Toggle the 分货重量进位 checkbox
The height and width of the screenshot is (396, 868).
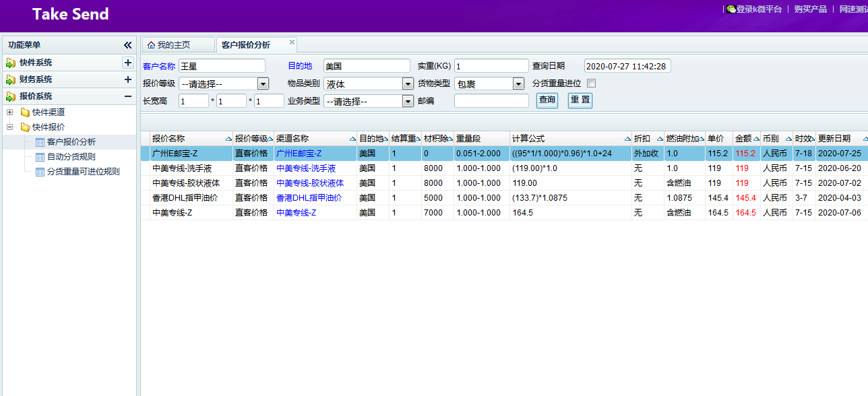592,84
